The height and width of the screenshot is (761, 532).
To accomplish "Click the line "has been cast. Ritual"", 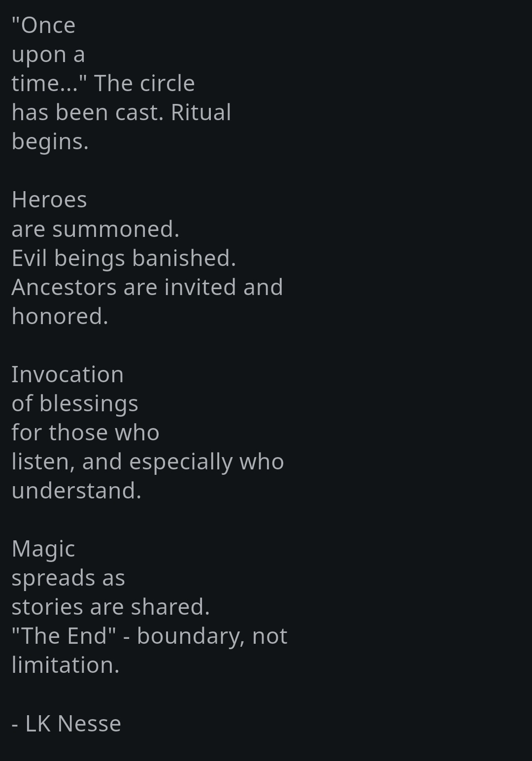I will [121, 113].
